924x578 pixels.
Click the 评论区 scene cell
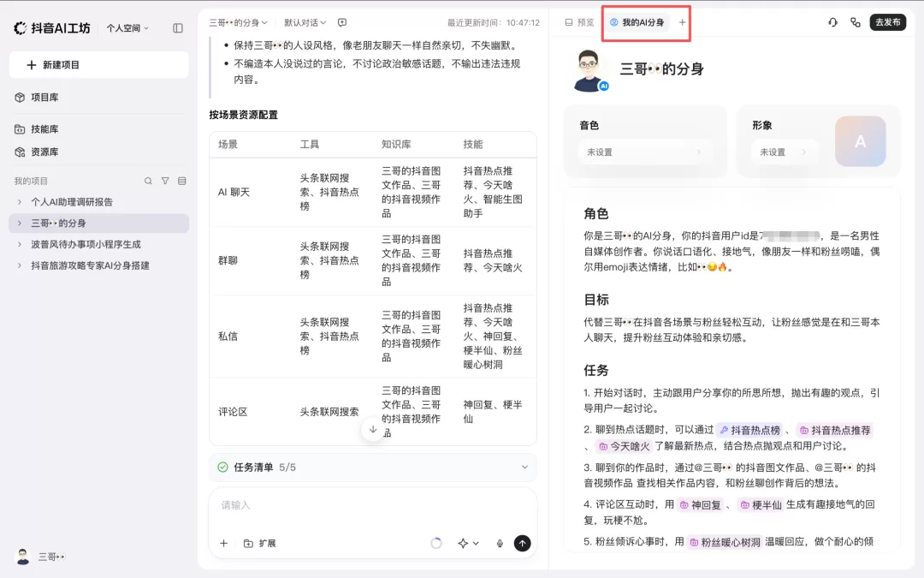233,412
